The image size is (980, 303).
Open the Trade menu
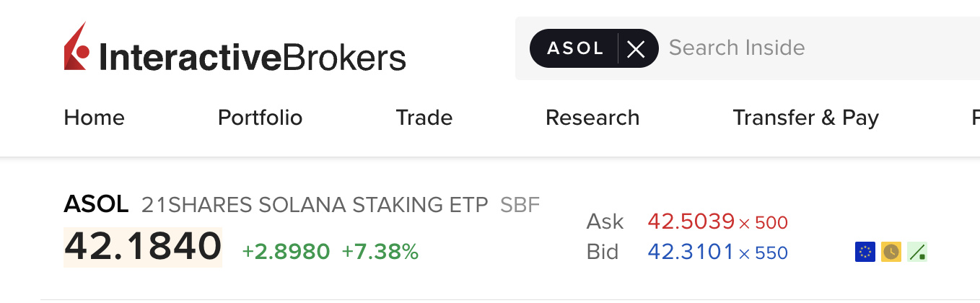point(424,118)
